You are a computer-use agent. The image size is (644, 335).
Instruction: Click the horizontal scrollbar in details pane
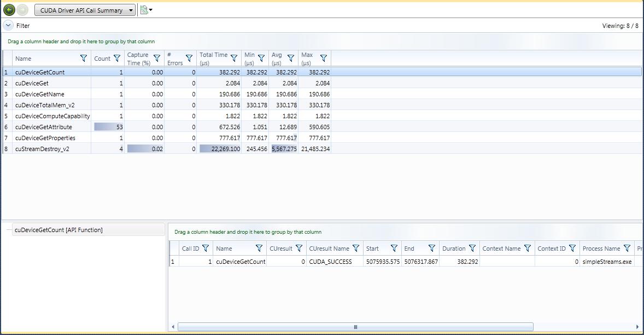tap(355, 327)
